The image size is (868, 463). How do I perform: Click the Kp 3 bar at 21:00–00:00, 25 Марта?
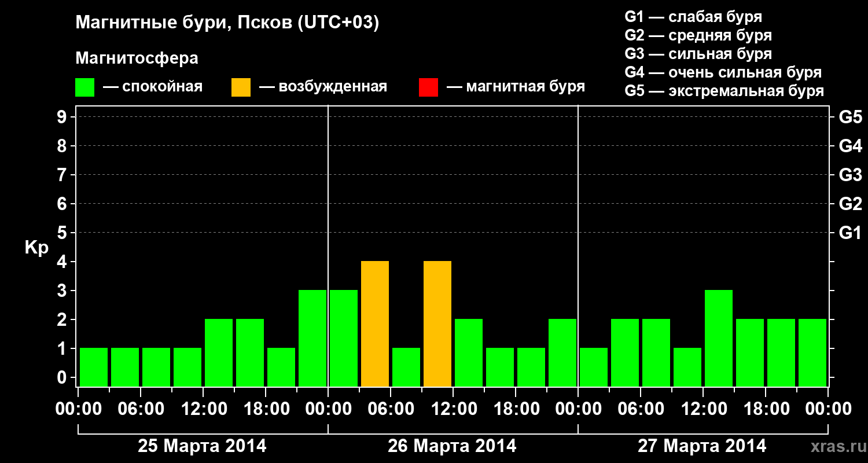coord(312,339)
